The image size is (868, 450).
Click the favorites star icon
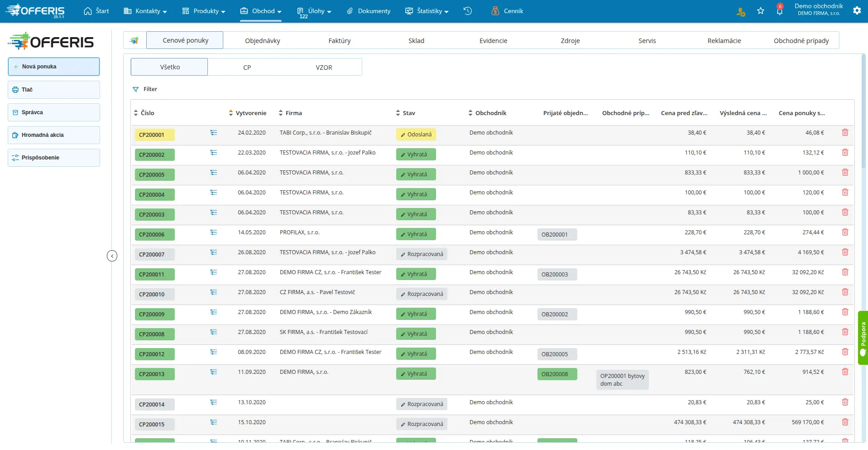pos(761,11)
